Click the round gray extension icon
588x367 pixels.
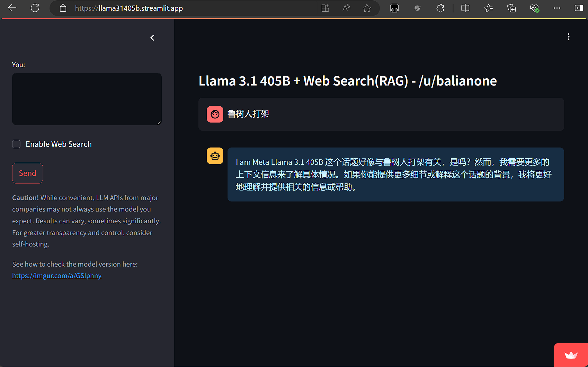coord(417,8)
